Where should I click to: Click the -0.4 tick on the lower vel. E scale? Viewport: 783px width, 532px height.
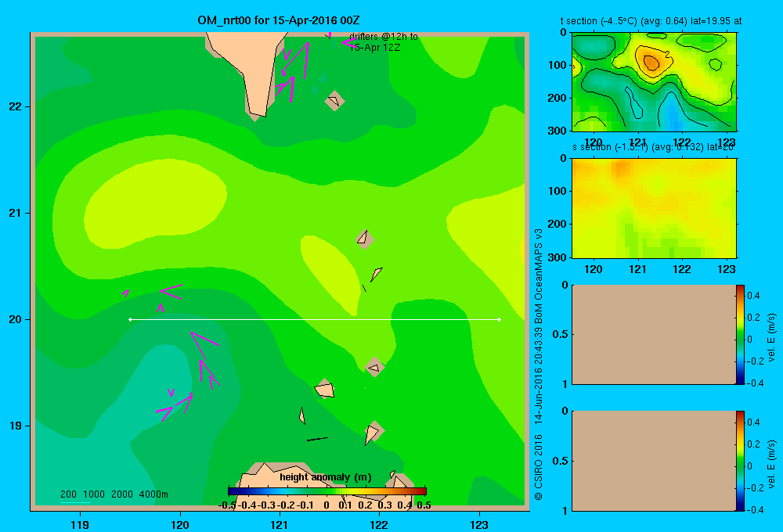pyautogui.click(x=755, y=509)
